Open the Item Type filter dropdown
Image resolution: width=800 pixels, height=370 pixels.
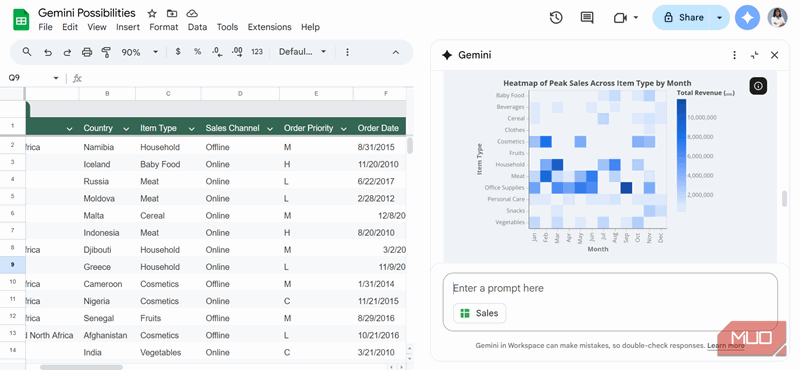click(191, 129)
